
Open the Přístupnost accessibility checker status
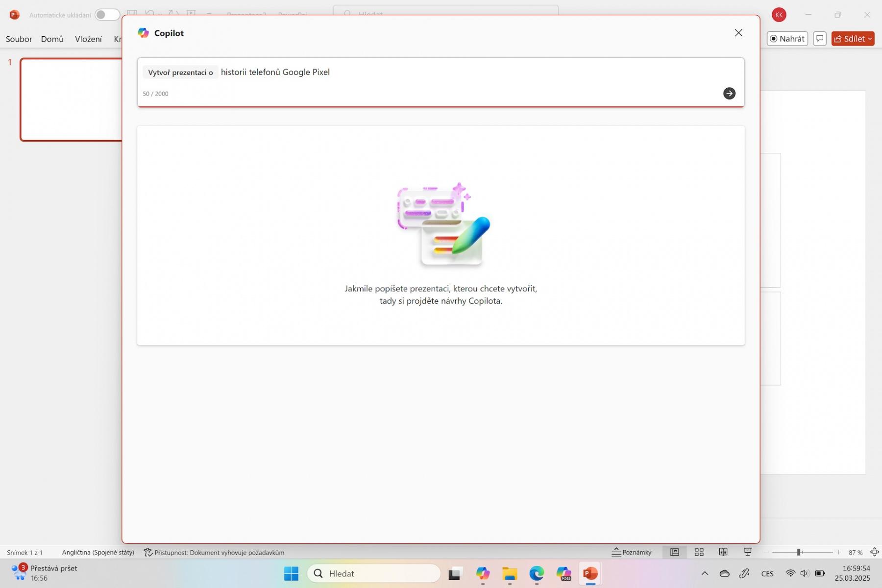(x=214, y=552)
